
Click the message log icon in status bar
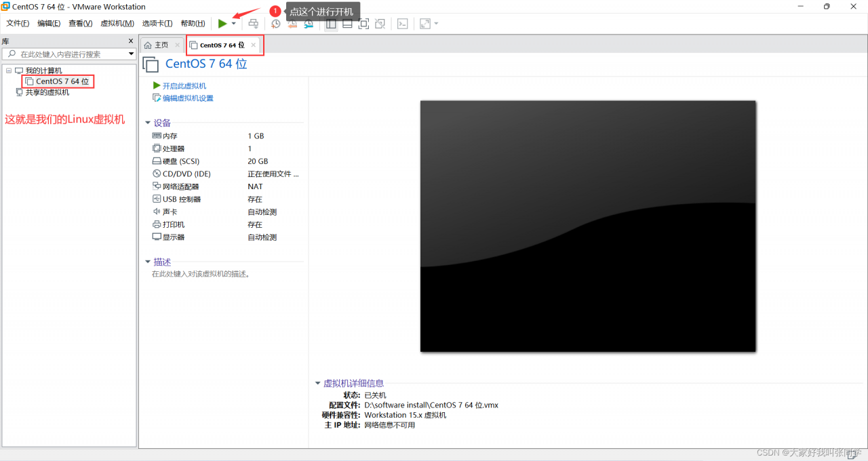(x=852, y=456)
